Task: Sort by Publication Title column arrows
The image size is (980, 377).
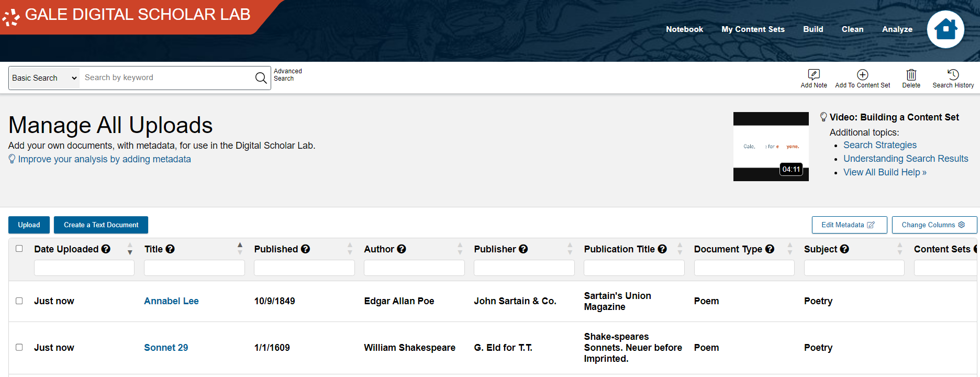Action: [x=680, y=249]
